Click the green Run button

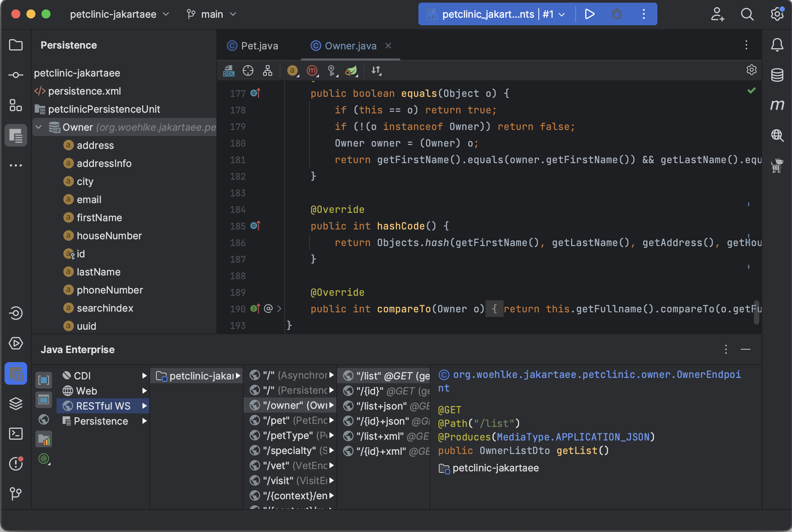(x=590, y=14)
